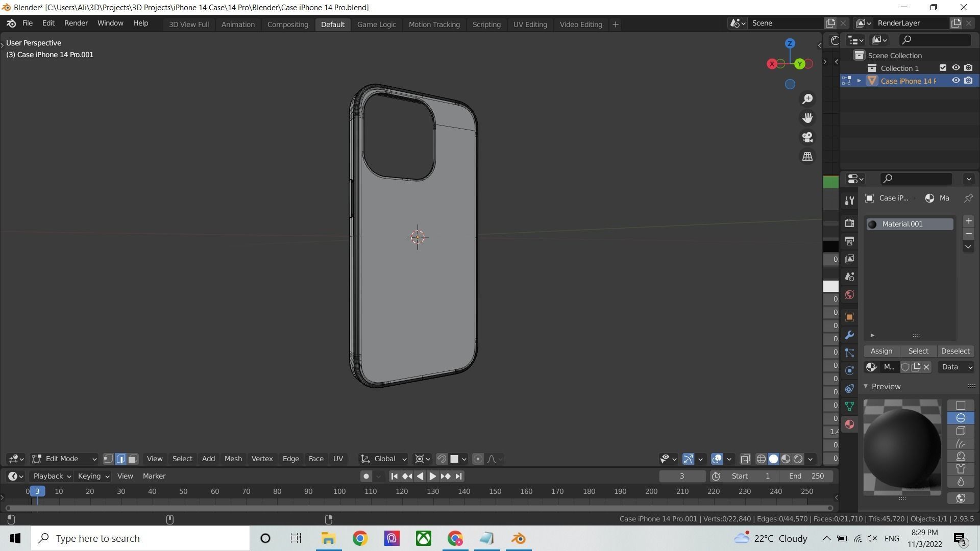Open the Modifiers wrench tab icon
980x551 pixels.
[849, 335]
